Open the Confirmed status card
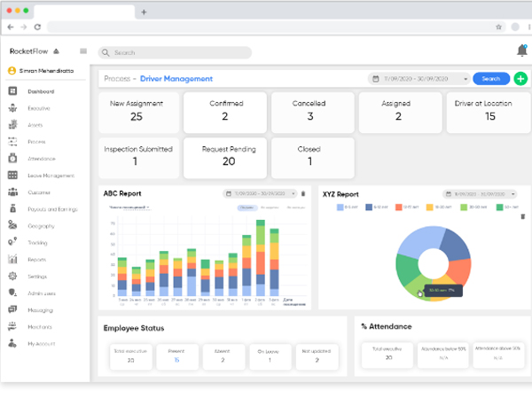 click(x=225, y=113)
